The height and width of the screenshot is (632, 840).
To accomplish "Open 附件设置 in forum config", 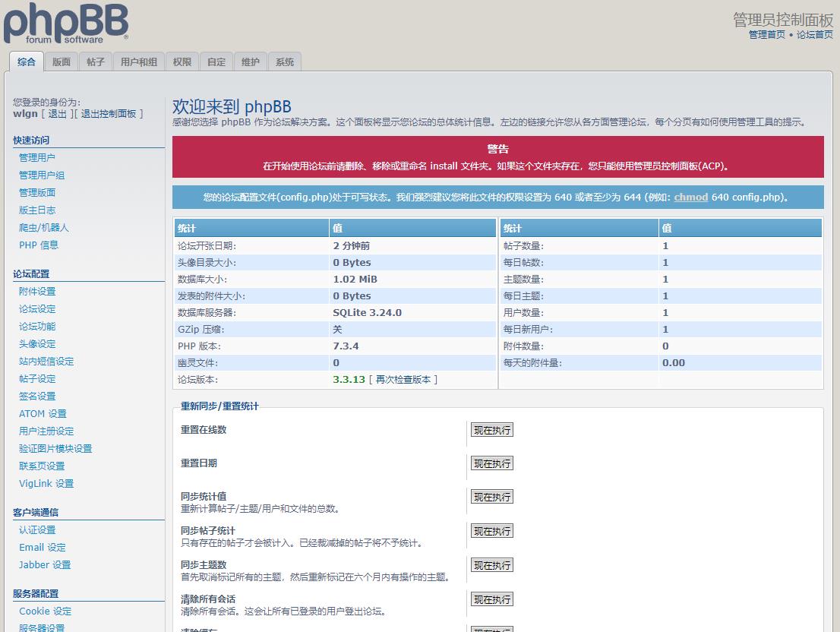I will point(37,292).
